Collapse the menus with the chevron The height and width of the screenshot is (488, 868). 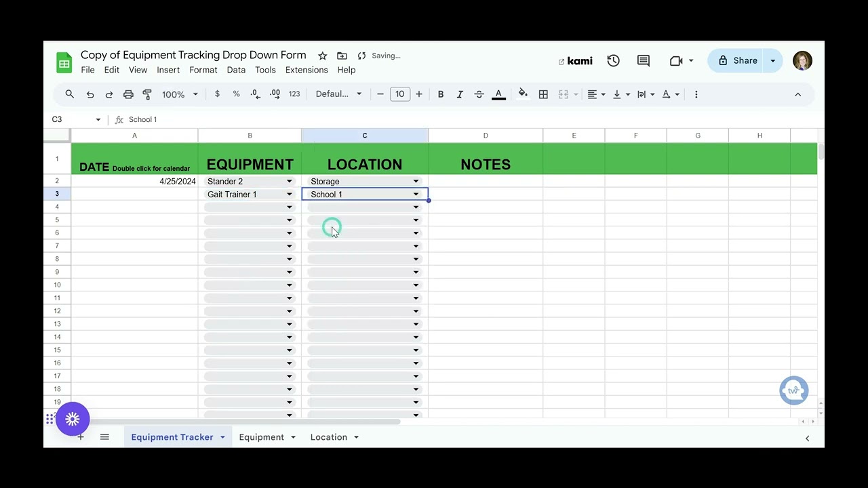[797, 94]
